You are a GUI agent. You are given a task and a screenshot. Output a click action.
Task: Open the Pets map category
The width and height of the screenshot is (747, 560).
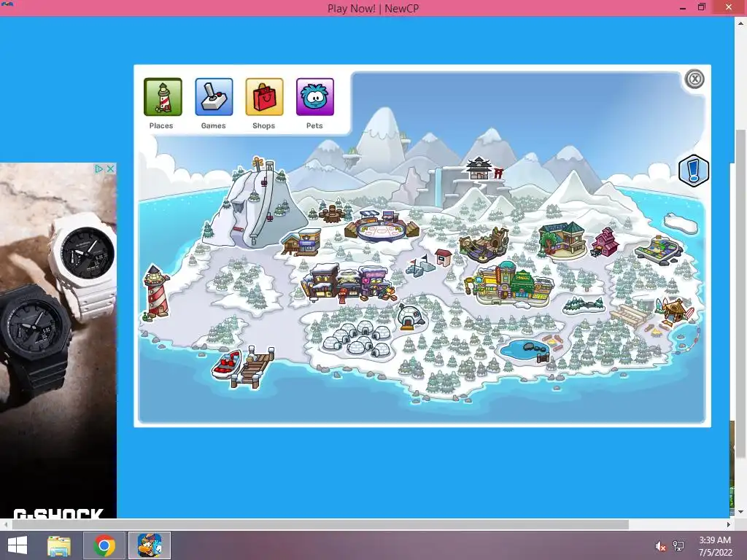[x=315, y=97]
